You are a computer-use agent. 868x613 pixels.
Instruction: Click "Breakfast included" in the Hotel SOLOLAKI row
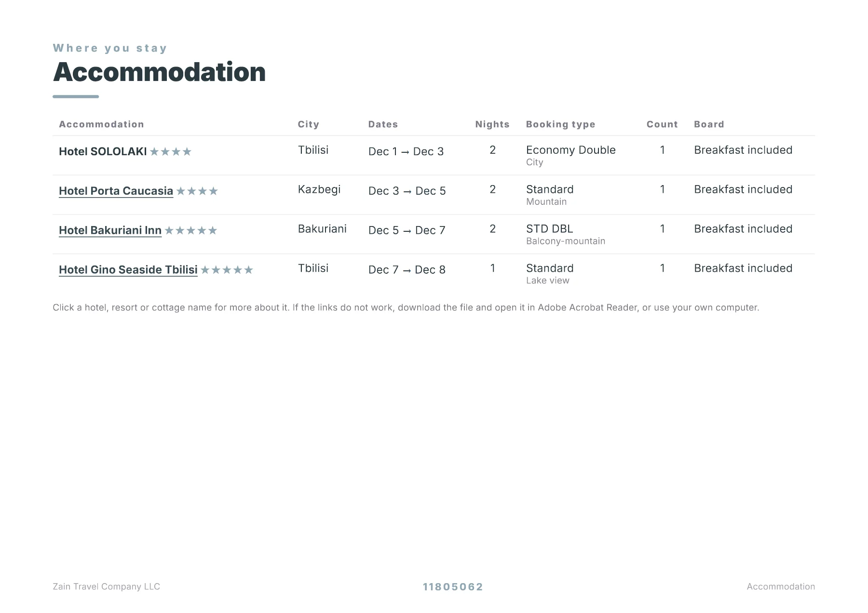coord(743,150)
